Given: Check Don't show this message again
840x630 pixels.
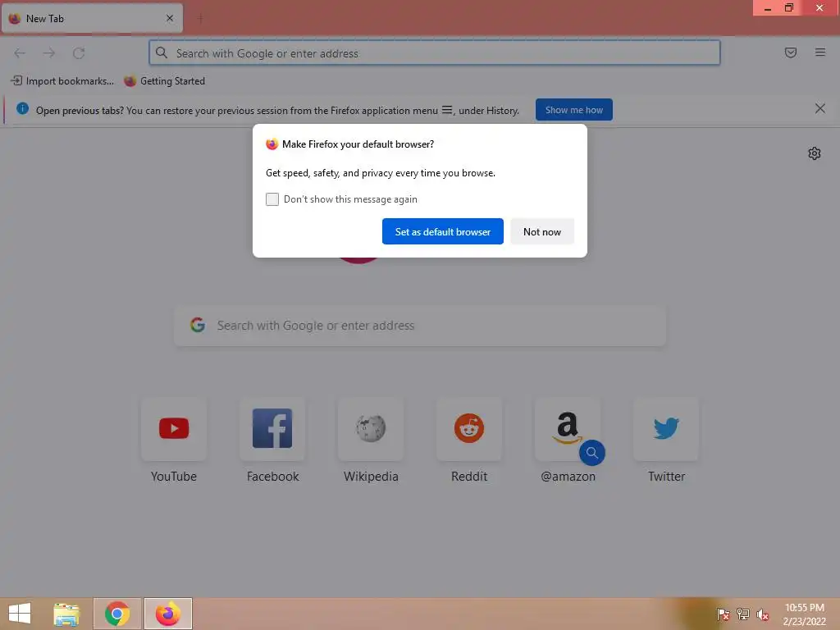Looking at the screenshot, I should (272, 199).
